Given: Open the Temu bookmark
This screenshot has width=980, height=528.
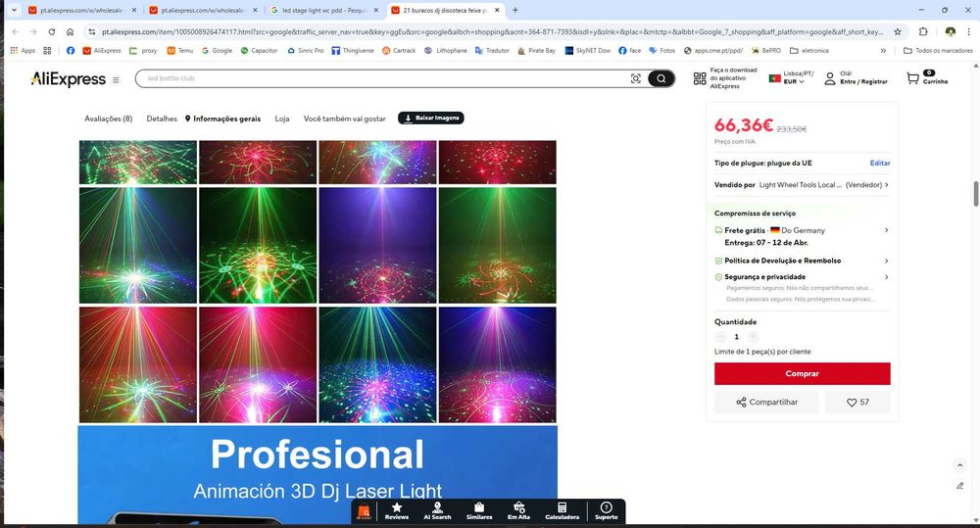Looking at the screenshot, I should coord(180,51).
